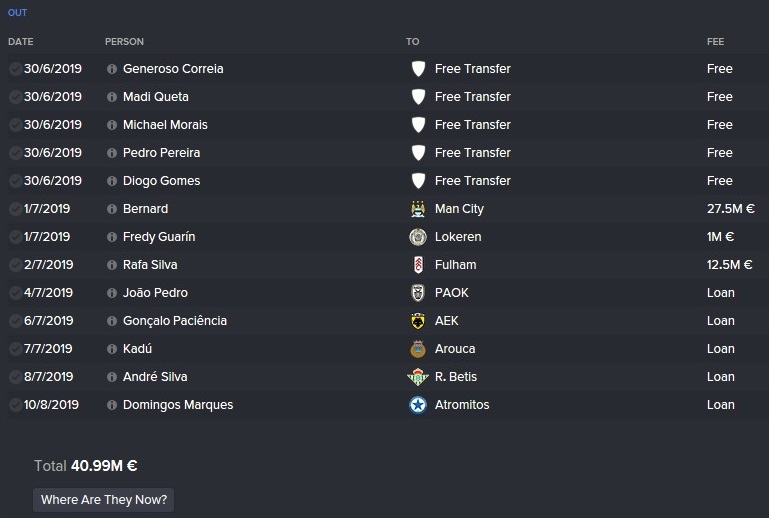
Task: Click the Man City club crest
Action: [418, 209]
